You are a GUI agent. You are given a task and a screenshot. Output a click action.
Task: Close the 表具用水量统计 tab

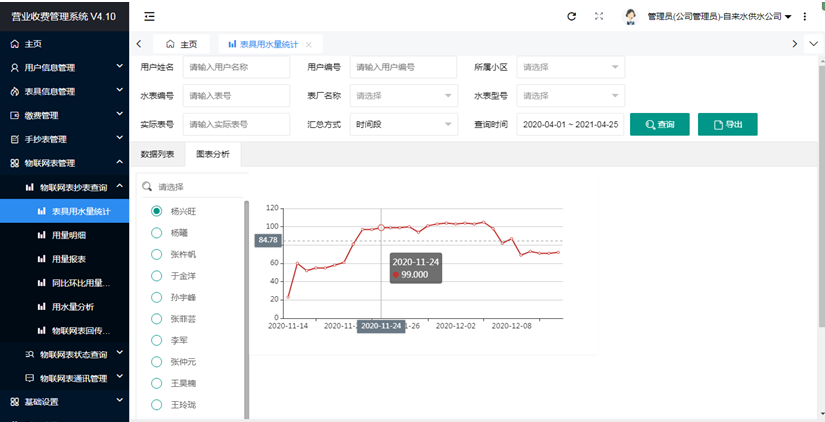pos(309,44)
